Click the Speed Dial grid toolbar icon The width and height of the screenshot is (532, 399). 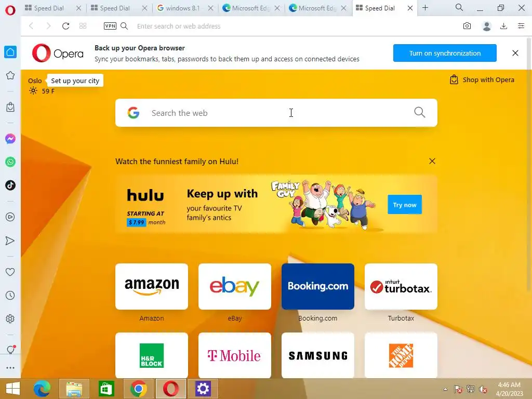pyautogui.click(x=83, y=26)
